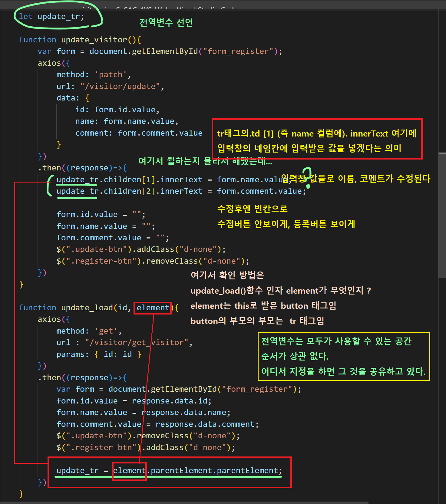
Task: Click the 'comment: form.comment.value' line
Action: 139,133
